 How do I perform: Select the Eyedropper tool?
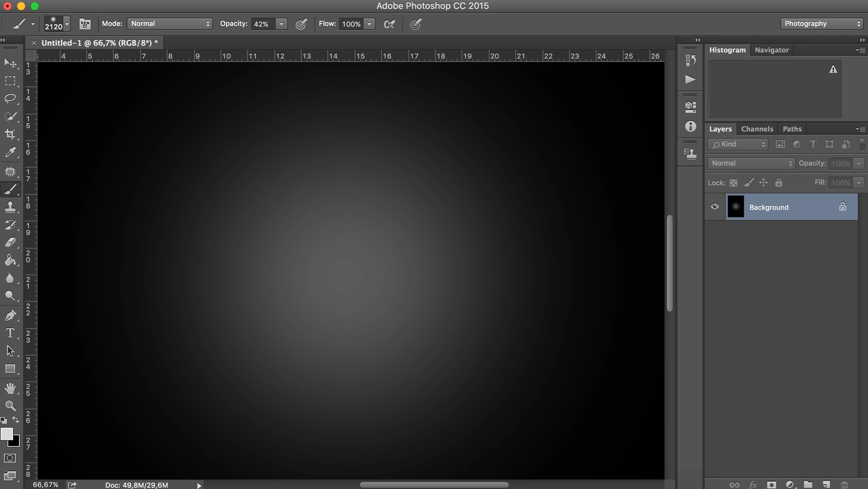click(x=10, y=152)
